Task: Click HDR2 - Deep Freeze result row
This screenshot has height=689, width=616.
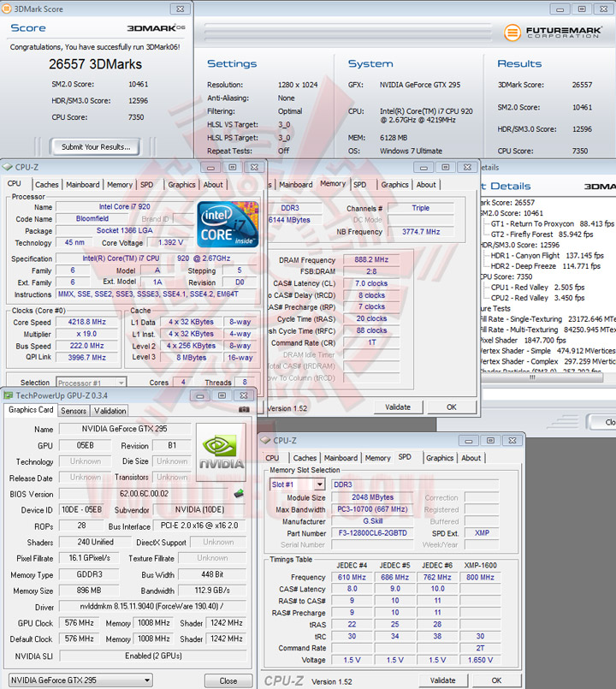Action: click(x=545, y=266)
